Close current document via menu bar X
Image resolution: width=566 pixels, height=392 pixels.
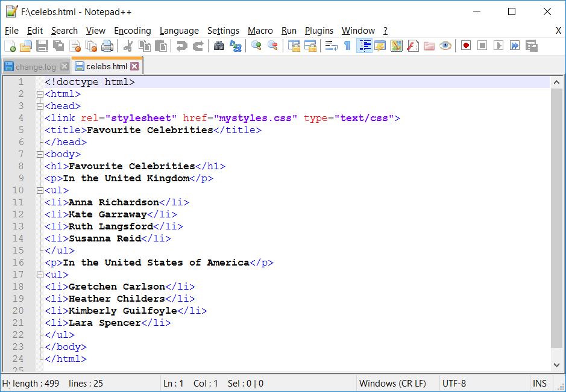click(558, 31)
